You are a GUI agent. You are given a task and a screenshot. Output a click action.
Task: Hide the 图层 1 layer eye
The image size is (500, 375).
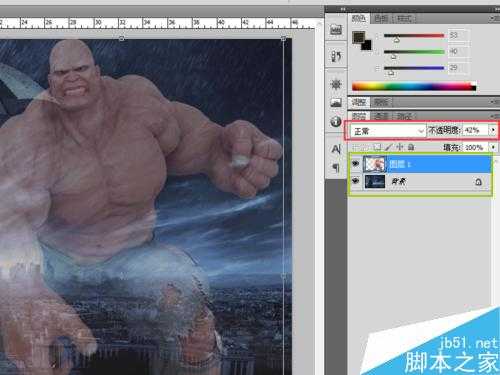(356, 164)
